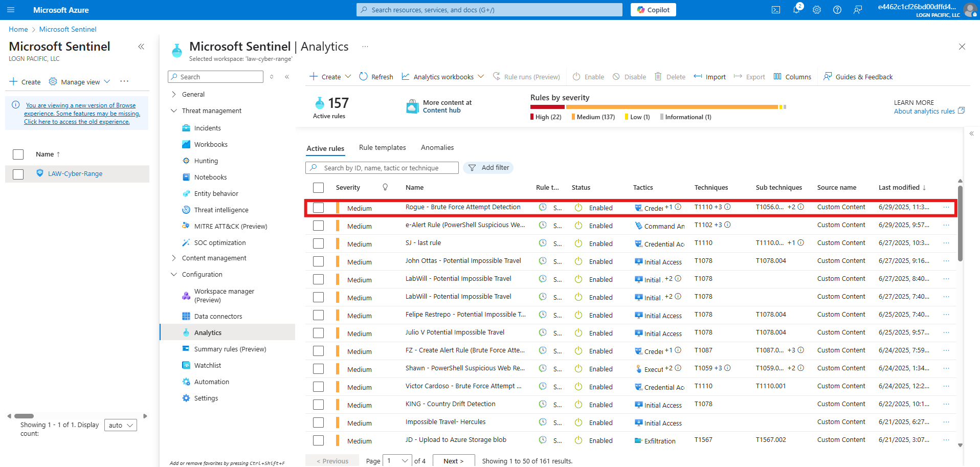Open Workbooks menu item
Viewport: 980px width, 467px height.
[x=211, y=144]
